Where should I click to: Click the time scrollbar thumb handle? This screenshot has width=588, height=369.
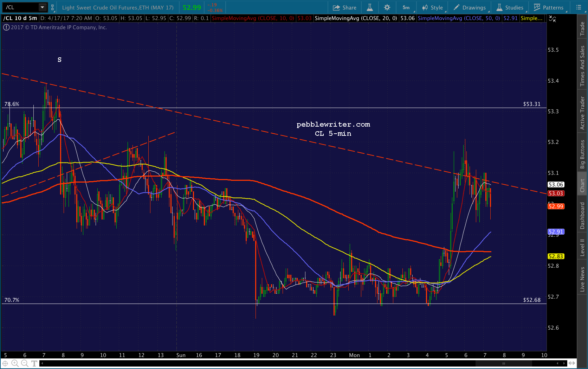[504, 363]
